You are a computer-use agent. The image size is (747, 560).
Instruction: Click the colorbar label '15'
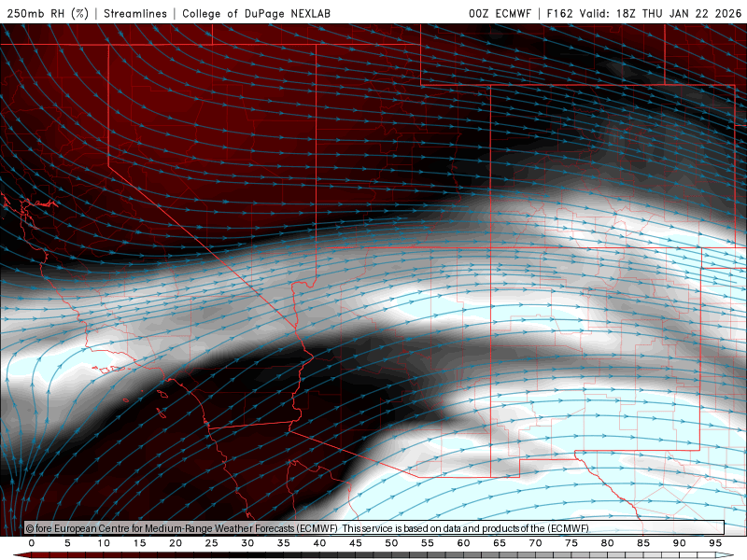139,543
